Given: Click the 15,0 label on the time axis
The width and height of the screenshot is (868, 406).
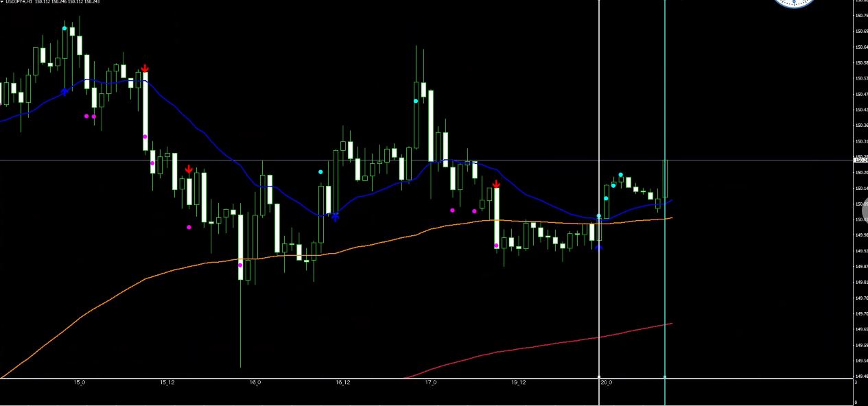Looking at the screenshot, I should (79, 383).
